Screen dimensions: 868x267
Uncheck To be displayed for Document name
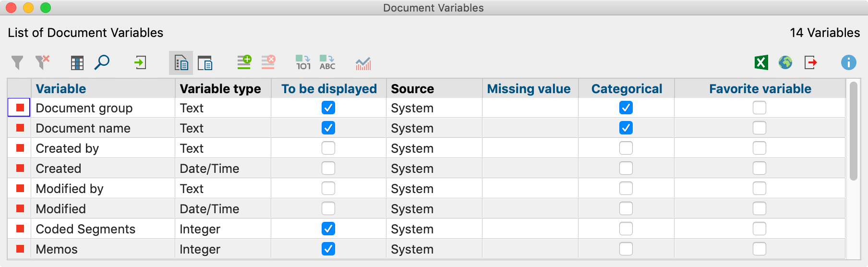(328, 128)
